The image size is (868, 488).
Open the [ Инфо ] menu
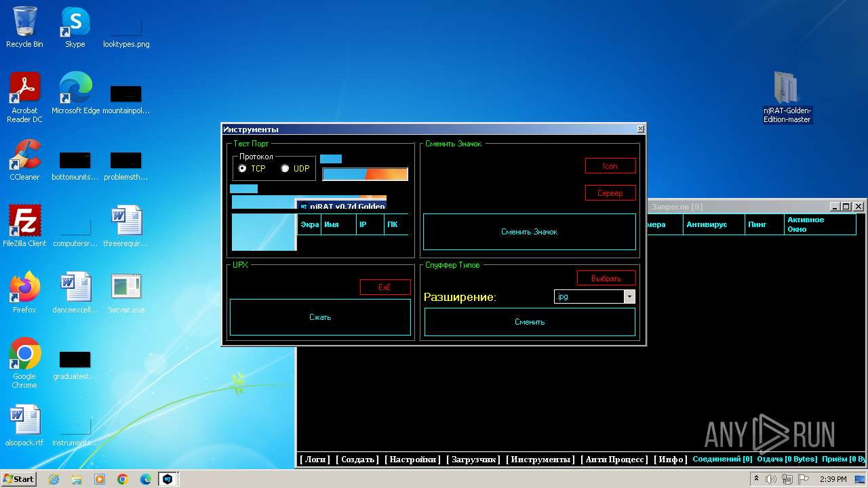670,460
